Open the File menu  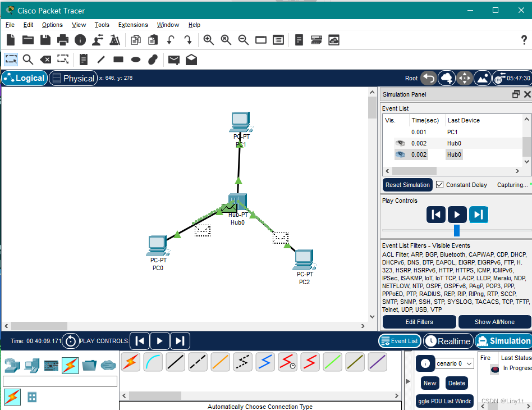point(10,25)
